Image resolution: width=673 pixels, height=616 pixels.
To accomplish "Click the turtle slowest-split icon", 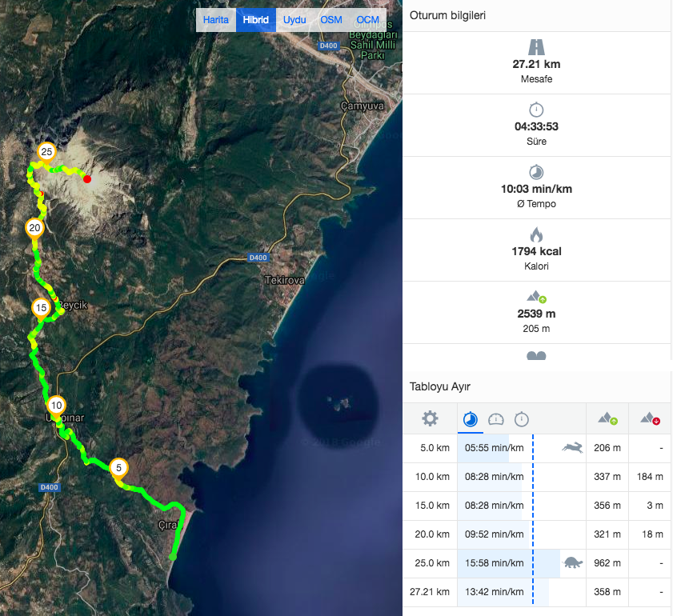I will click(572, 562).
